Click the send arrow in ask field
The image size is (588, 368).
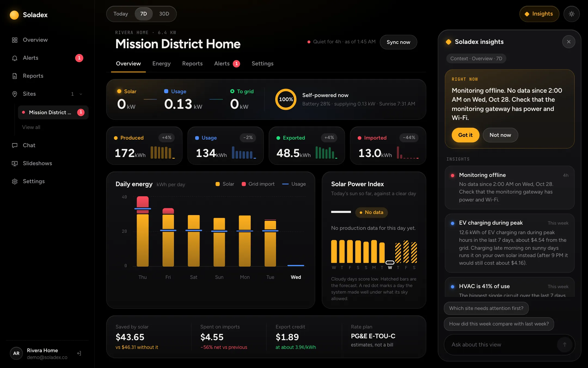point(565,345)
